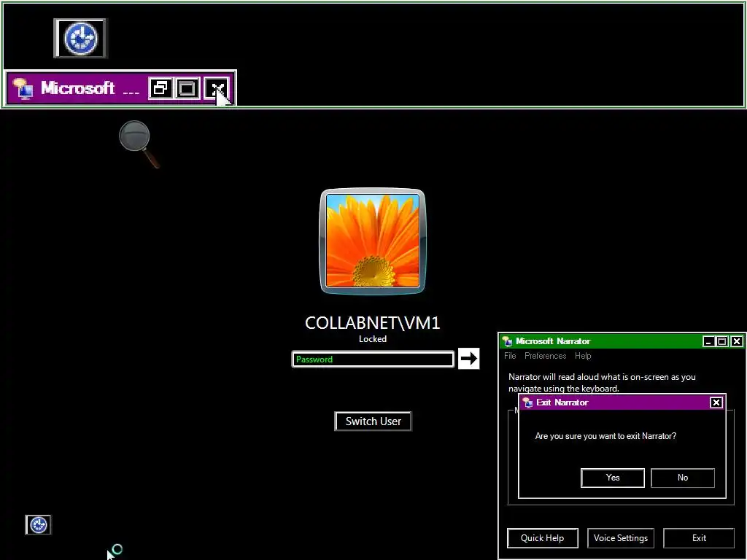Click the Switch User button
This screenshot has height=560, width=747.
point(373,421)
